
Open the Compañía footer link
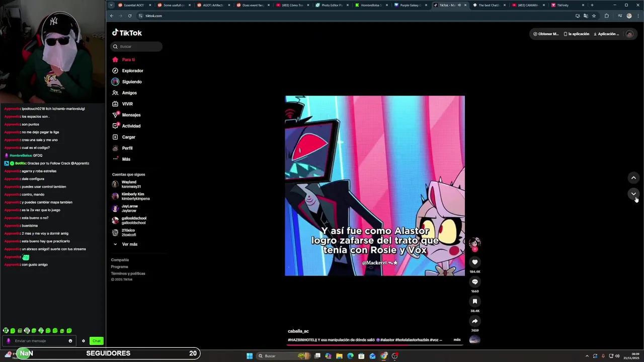click(120, 260)
